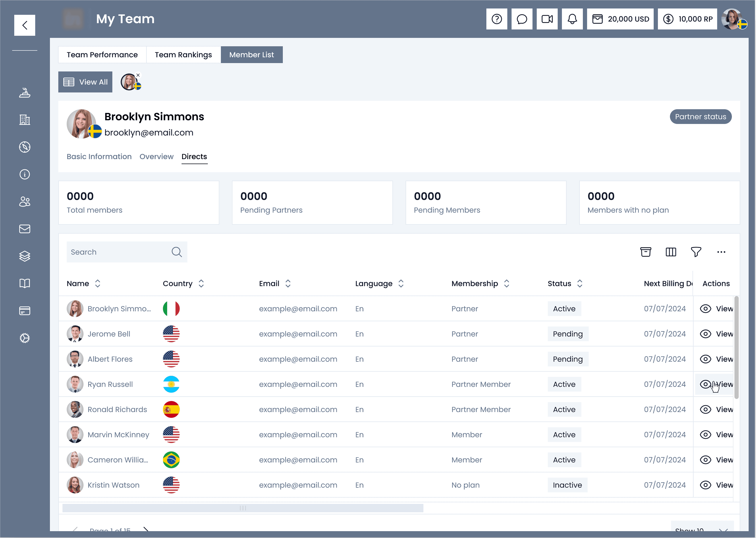Switch to Team Rankings tab
The image size is (756, 538).
(183, 55)
